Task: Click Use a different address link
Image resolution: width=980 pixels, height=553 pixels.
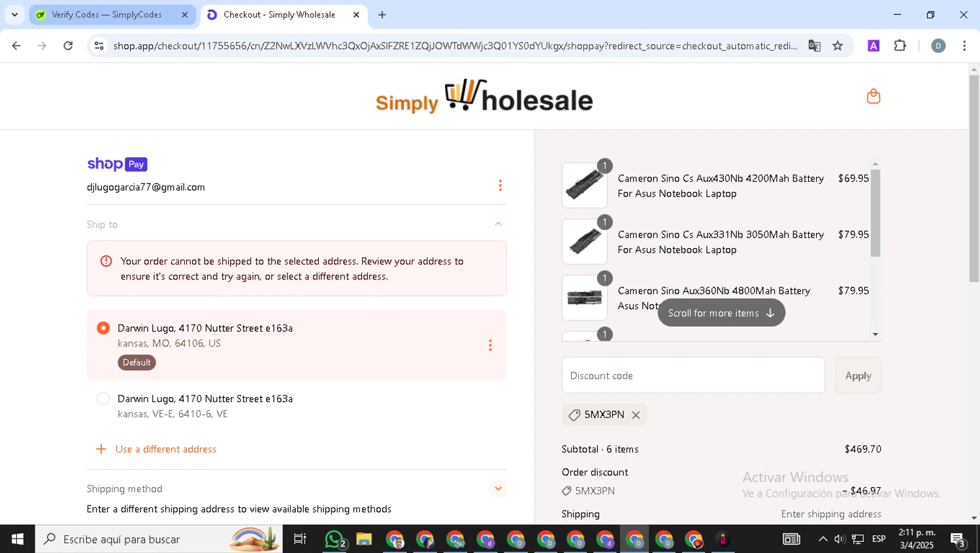Action: pyautogui.click(x=166, y=449)
